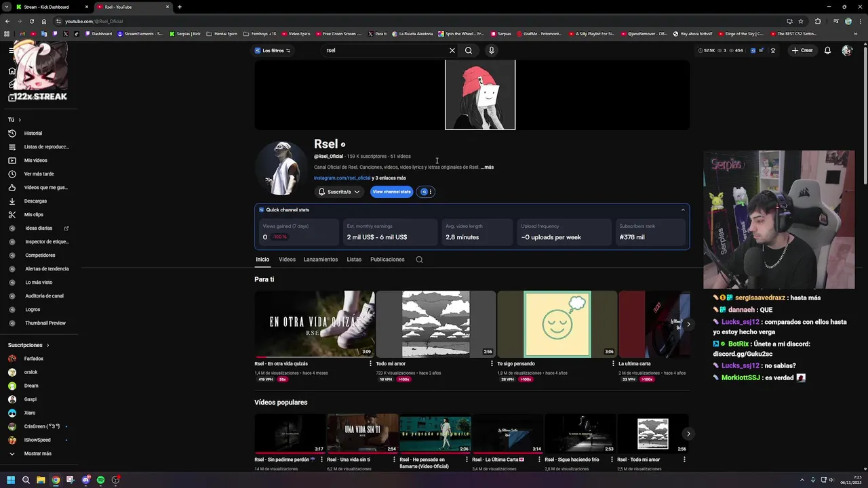This screenshot has width=868, height=488.
Task: Open Lo más visto tool
Action: tap(38, 283)
